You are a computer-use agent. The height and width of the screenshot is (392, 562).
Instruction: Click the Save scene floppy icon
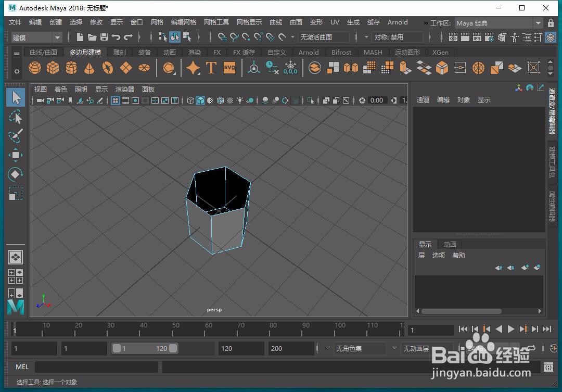[x=104, y=37]
